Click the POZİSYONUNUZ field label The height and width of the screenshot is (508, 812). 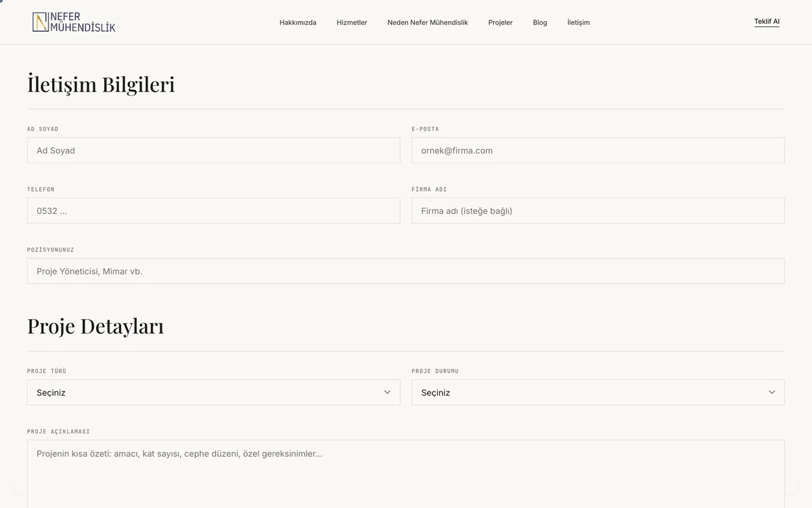pos(51,249)
